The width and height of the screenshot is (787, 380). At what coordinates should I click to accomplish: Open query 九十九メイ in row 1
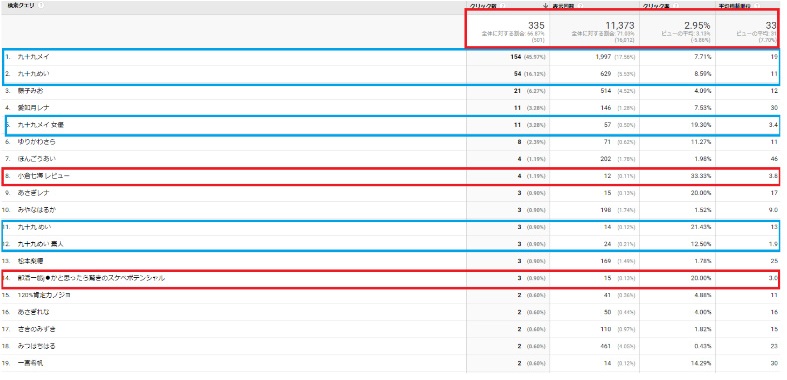[33, 57]
